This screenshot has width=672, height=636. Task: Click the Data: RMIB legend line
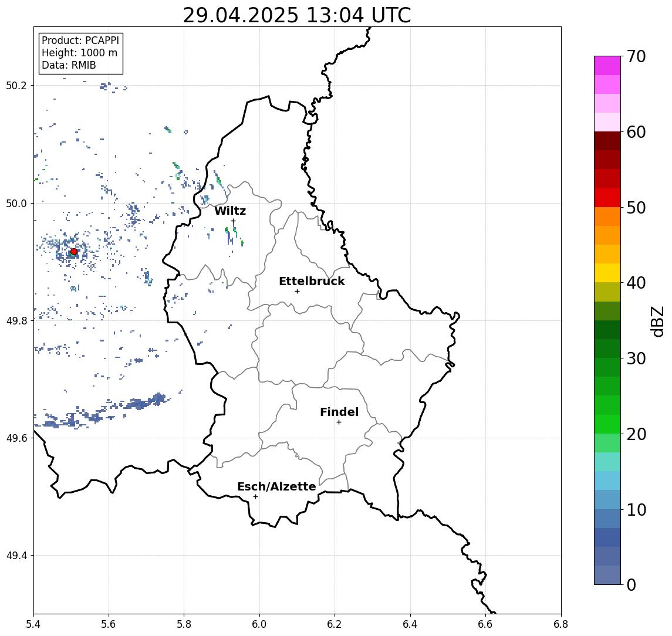[x=69, y=65]
